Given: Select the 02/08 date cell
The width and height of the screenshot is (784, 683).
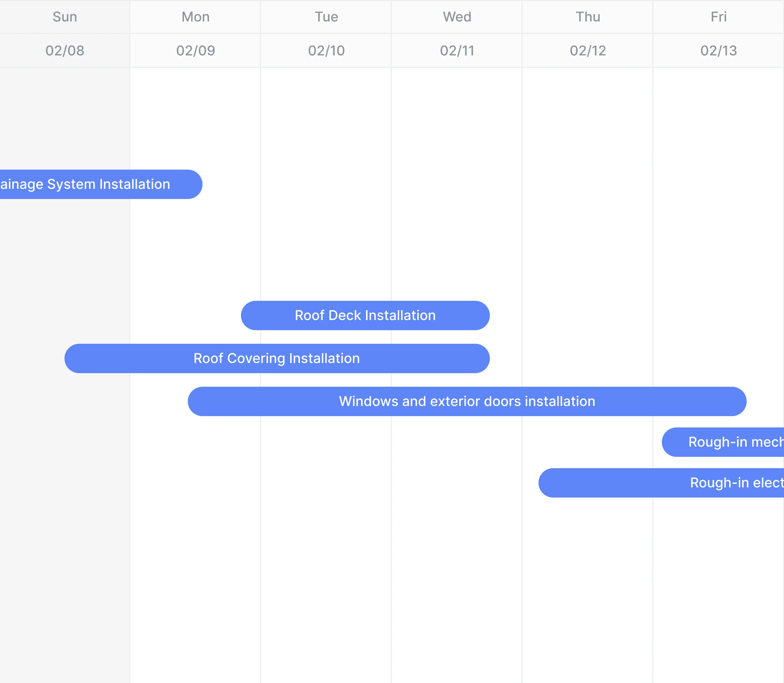Looking at the screenshot, I should 65,51.
